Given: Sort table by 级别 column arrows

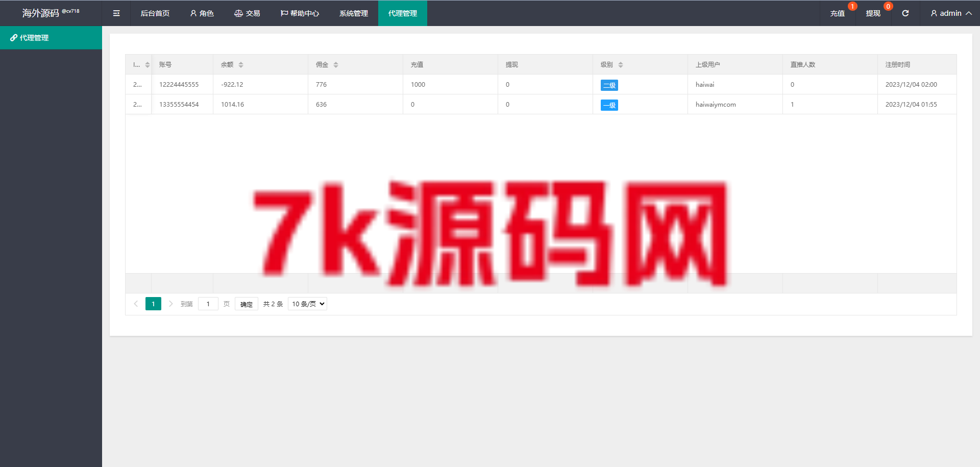Looking at the screenshot, I should [621, 65].
